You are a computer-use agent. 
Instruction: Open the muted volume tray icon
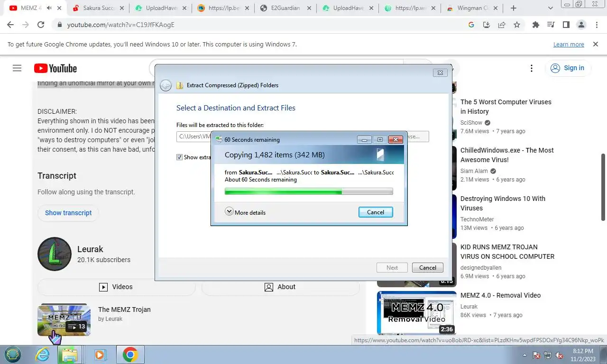pyautogui.click(x=559, y=355)
